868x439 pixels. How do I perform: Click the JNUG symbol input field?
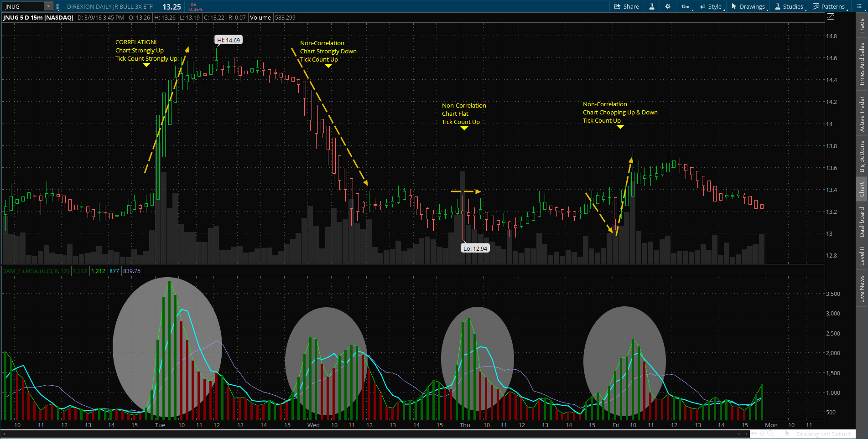click(x=23, y=6)
